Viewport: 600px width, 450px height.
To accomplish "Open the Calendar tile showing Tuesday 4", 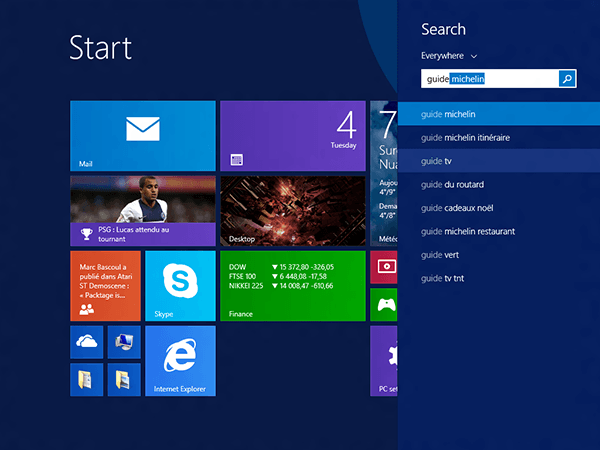I will tap(293, 136).
